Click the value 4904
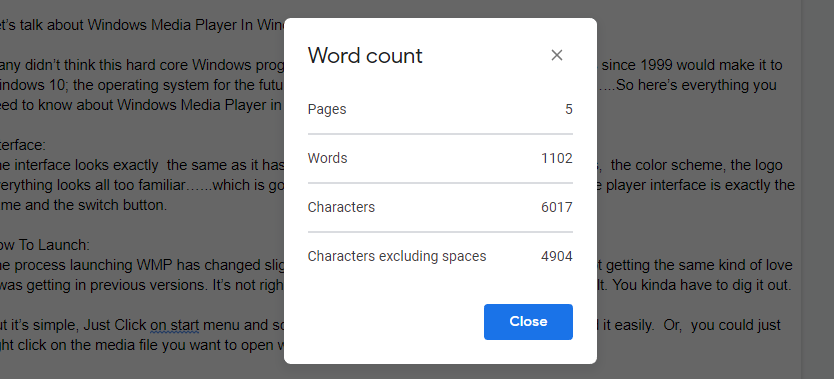The width and height of the screenshot is (834, 379). coord(556,256)
